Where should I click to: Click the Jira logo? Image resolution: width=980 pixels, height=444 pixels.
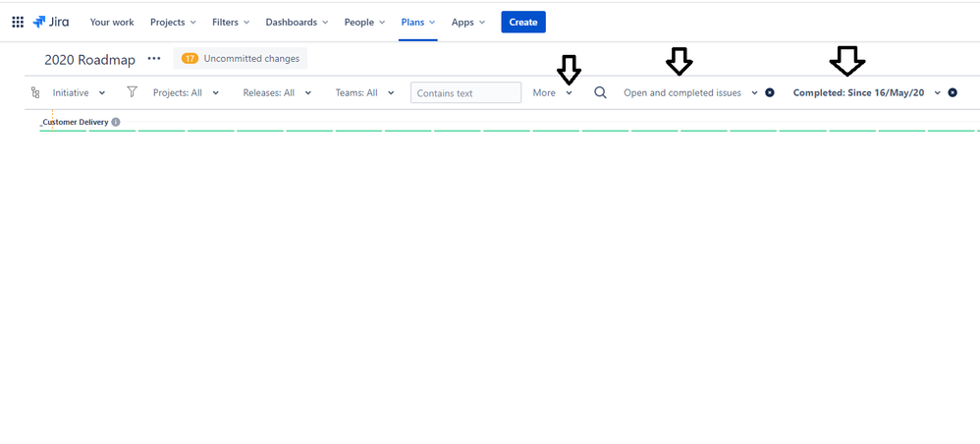click(51, 22)
